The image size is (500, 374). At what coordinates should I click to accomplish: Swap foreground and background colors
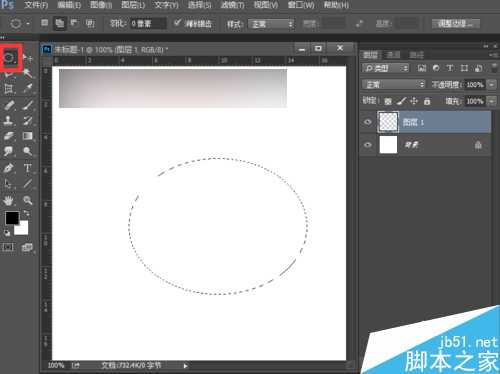(x=26, y=213)
